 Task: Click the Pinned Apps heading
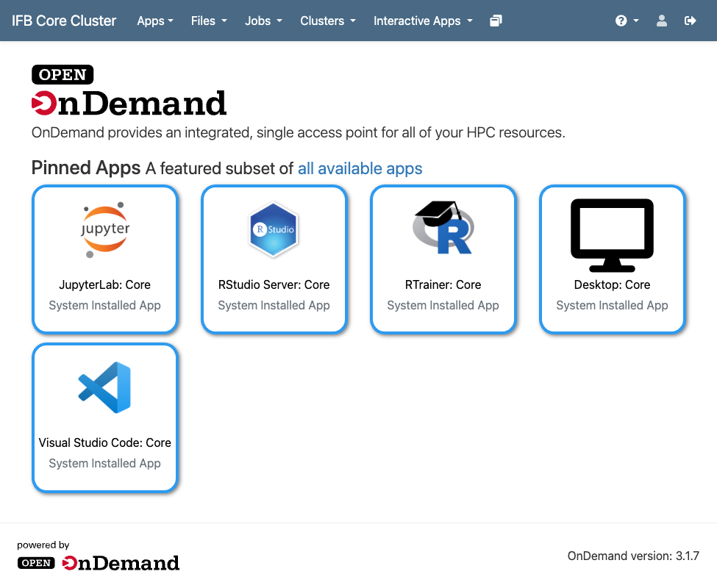(x=86, y=168)
